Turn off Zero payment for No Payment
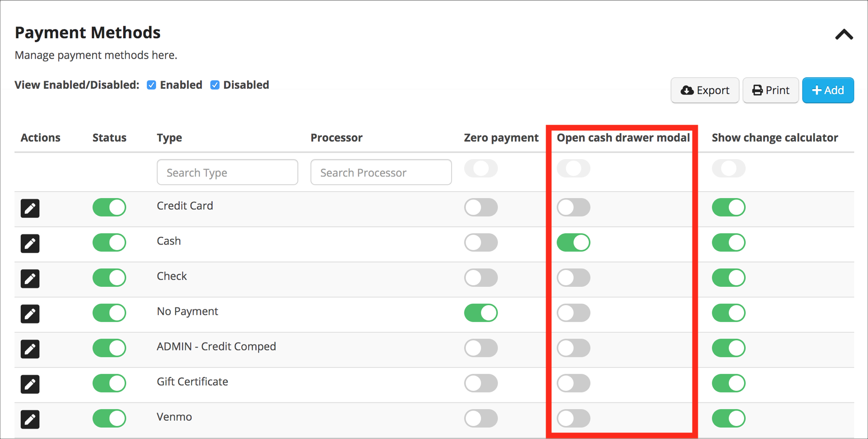This screenshot has width=868, height=439. click(481, 313)
